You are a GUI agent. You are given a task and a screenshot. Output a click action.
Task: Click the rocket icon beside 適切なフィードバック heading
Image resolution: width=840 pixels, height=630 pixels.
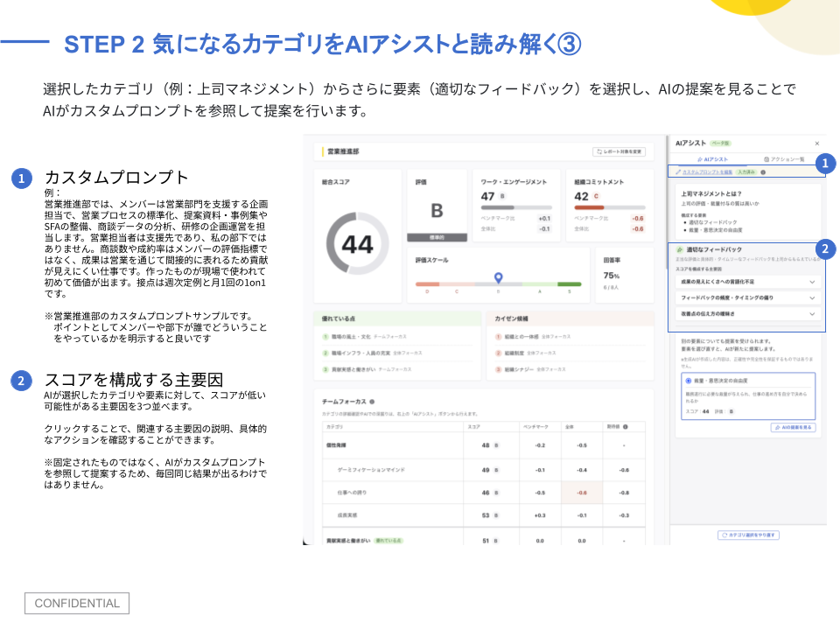pos(680,249)
